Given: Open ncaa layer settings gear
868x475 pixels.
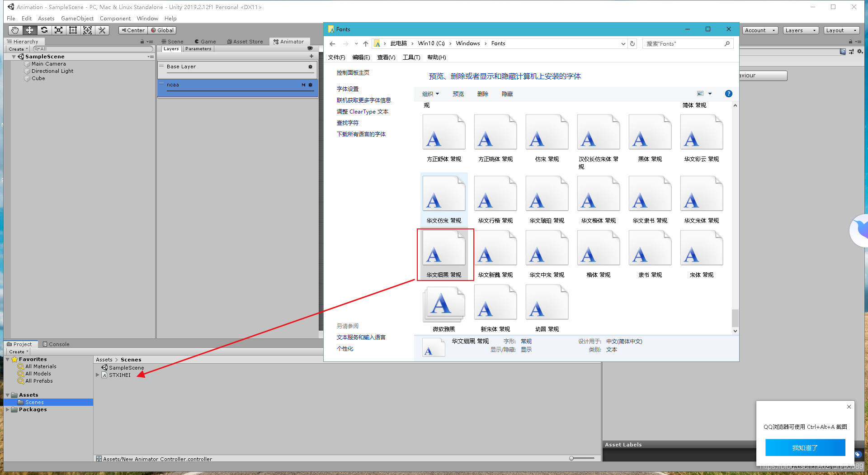Looking at the screenshot, I should pyautogui.click(x=310, y=85).
